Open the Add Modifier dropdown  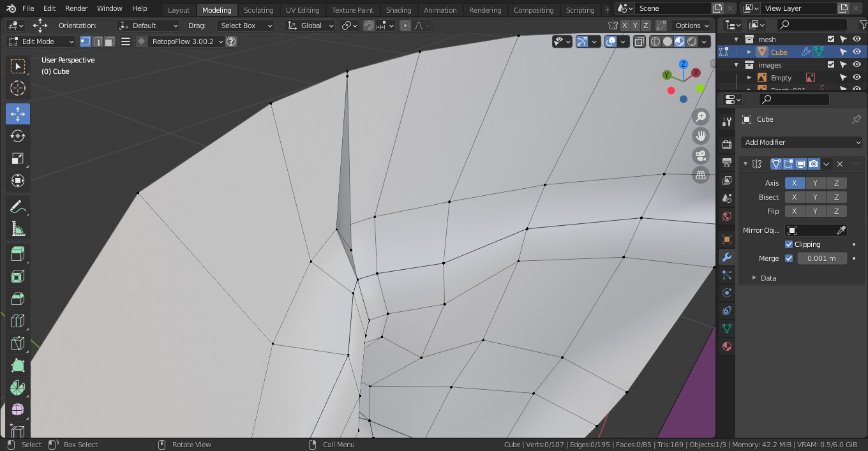point(802,142)
